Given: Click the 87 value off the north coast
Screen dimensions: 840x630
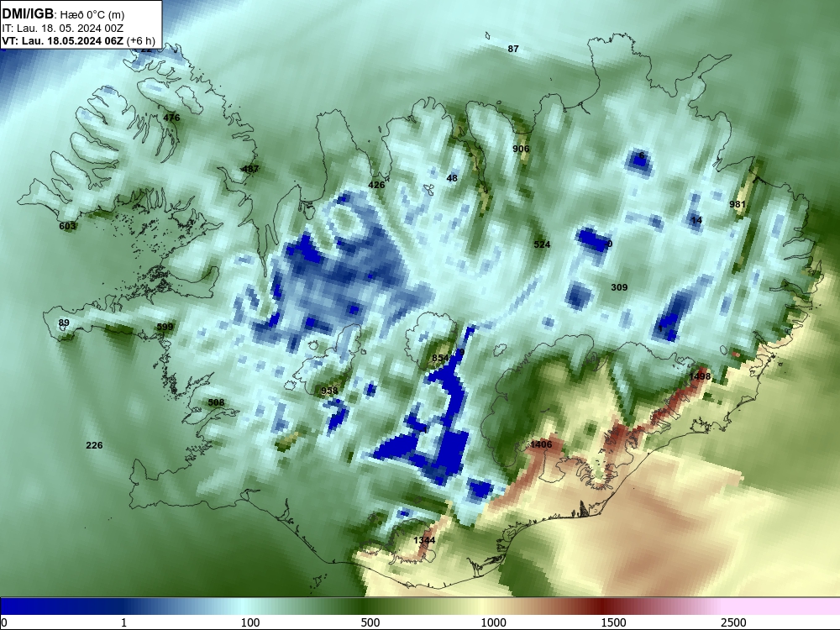Looking at the screenshot, I should point(513,49).
